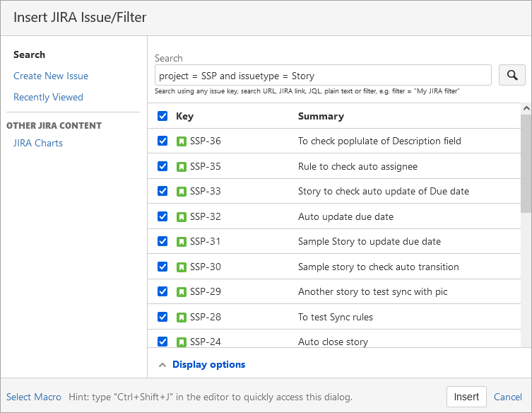The height and width of the screenshot is (413, 532).
Task: Click the Story icon beside SSP-35
Action: tap(182, 166)
